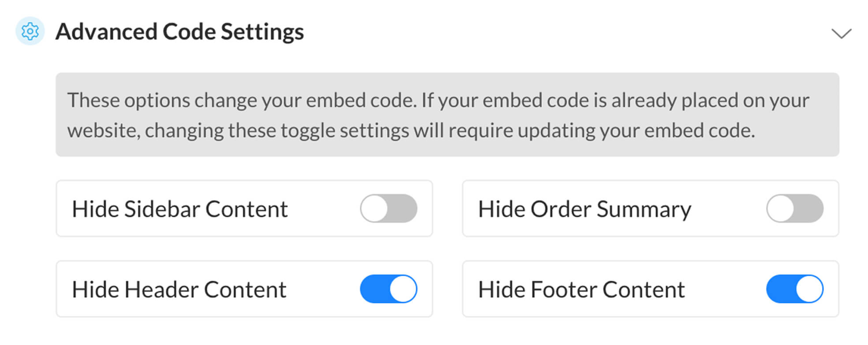
Task: Click the white knob of the Hide Header toggle
Action: click(x=403, y=289)
